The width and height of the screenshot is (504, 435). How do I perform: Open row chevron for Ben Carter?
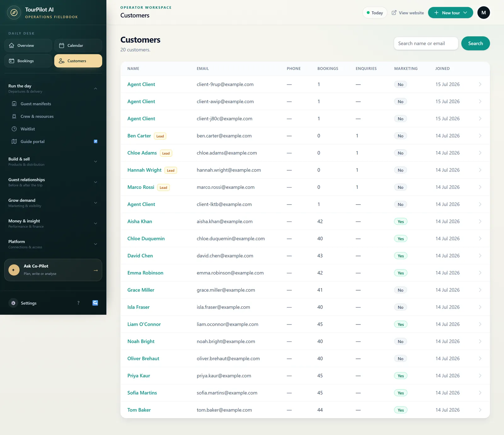[x=480, y=136]
